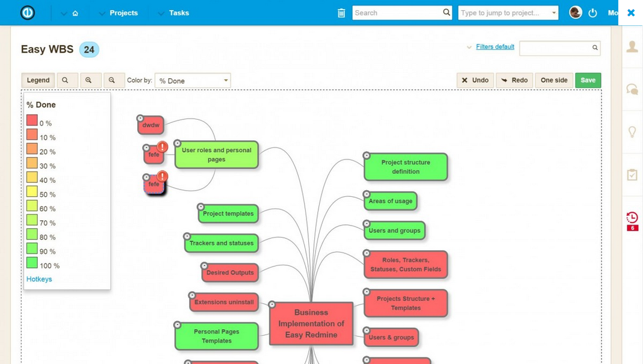The image size is (643, 364).
Task: Open the chat bubbles sidebar icon
Action: pos(632,89)
